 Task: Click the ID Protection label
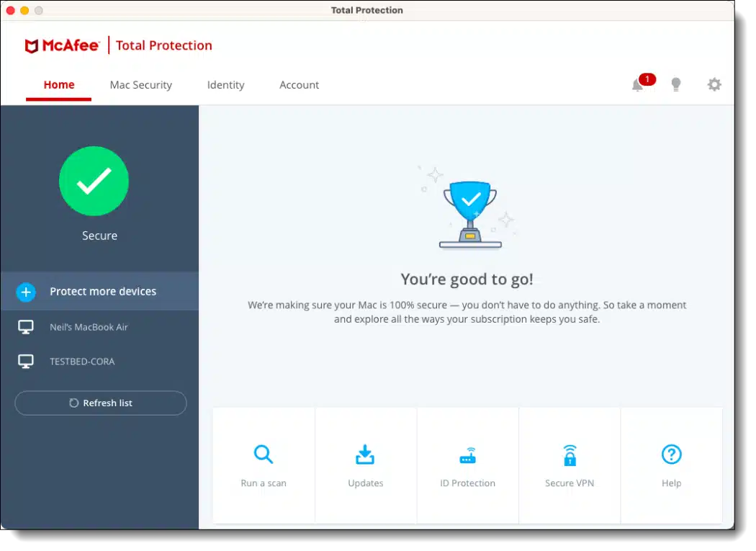point(467,483)
